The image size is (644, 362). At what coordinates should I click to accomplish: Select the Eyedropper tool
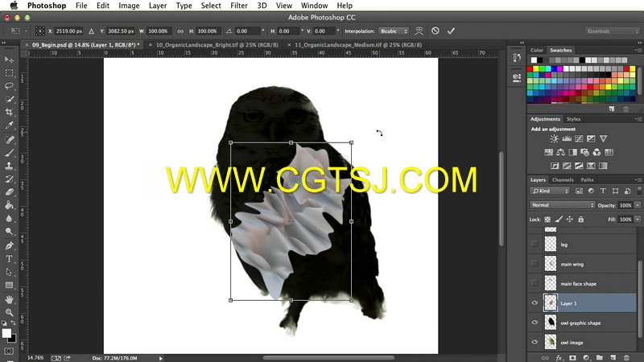coord(9,125)
